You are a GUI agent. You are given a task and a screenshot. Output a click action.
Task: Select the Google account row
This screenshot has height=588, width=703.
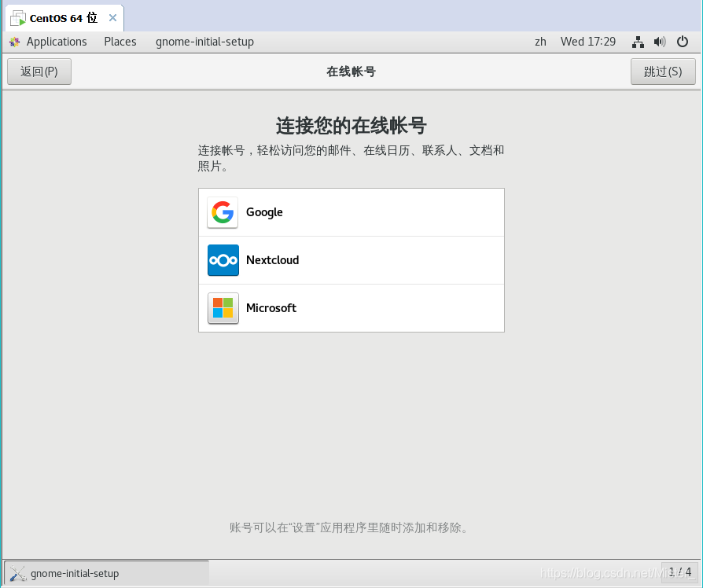point(351,212)
